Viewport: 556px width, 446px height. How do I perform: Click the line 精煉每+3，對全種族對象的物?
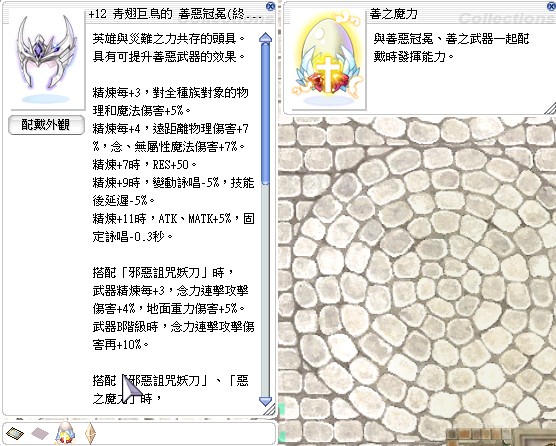point(171,93)
